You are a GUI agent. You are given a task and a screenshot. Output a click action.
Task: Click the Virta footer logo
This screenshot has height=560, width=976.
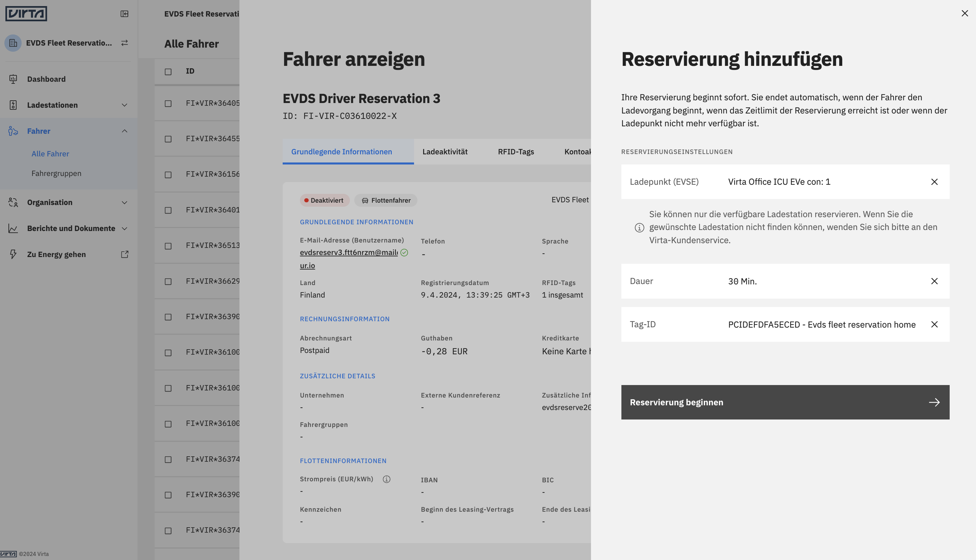coord(8,554)
